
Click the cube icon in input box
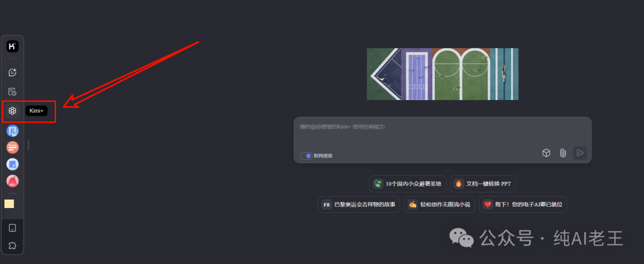coord(546,153)
